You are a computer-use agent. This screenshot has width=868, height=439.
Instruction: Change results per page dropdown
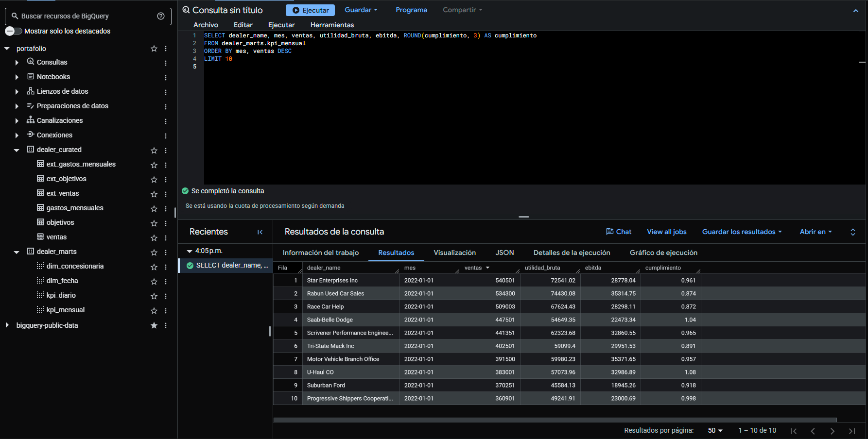(x=715, y=430)
